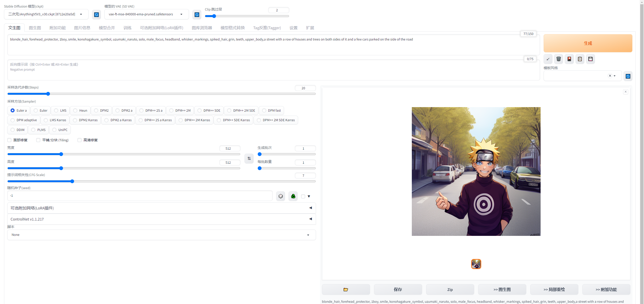644x304 pixels.
Task: Apply selected style via clipboard icon
Action: 580,59
